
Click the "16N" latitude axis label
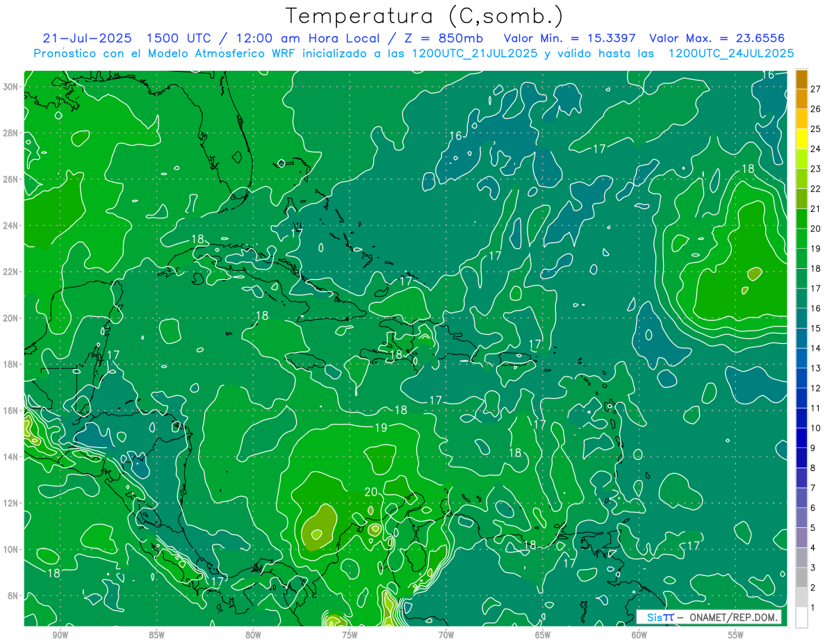[x=10, y=411]
